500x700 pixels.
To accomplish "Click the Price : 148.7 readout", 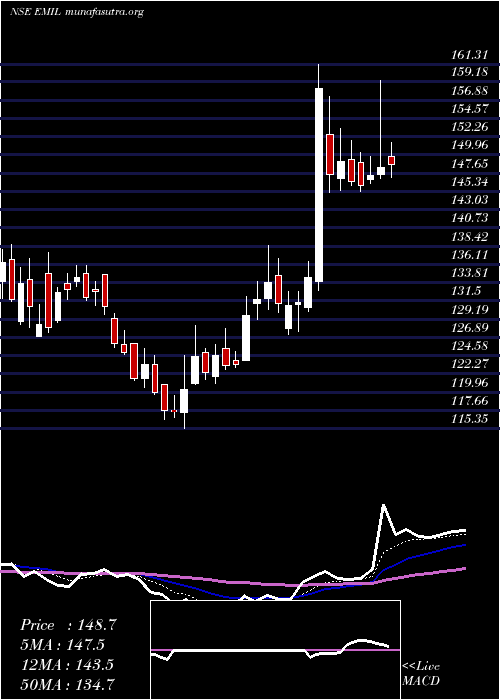I will click(x=68, y=625).
